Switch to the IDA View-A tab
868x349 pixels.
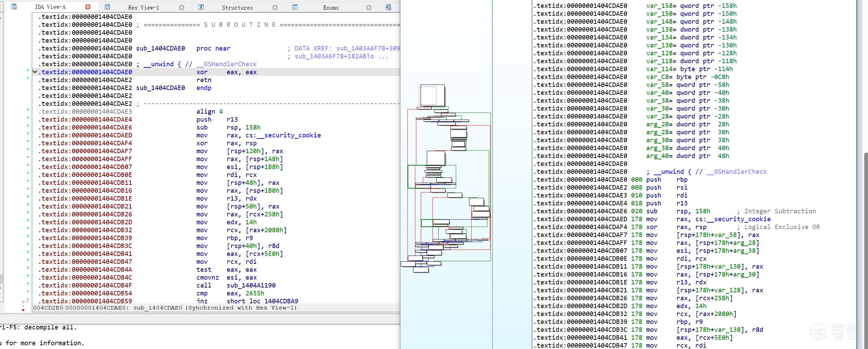50,7
